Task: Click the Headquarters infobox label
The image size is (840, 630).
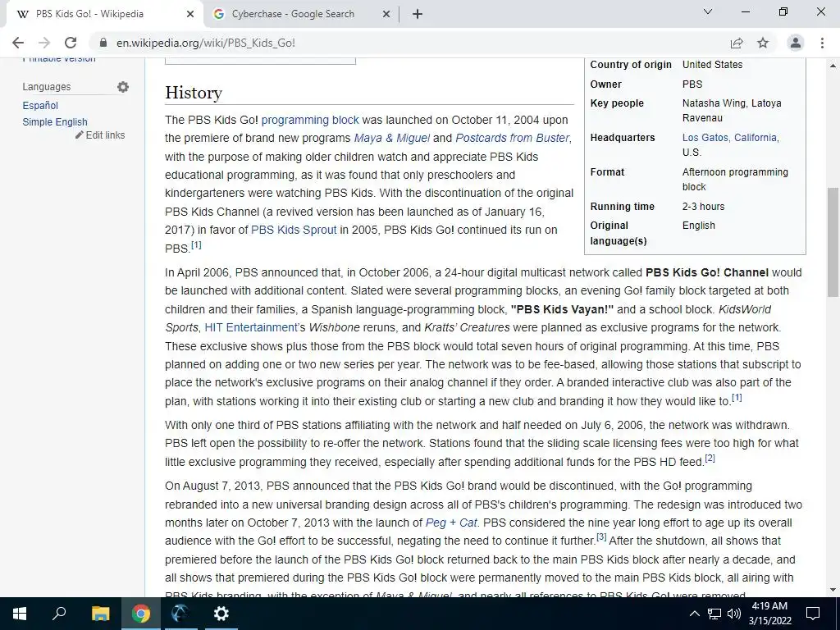Action: pyautogui.click(x=623, y=138)
